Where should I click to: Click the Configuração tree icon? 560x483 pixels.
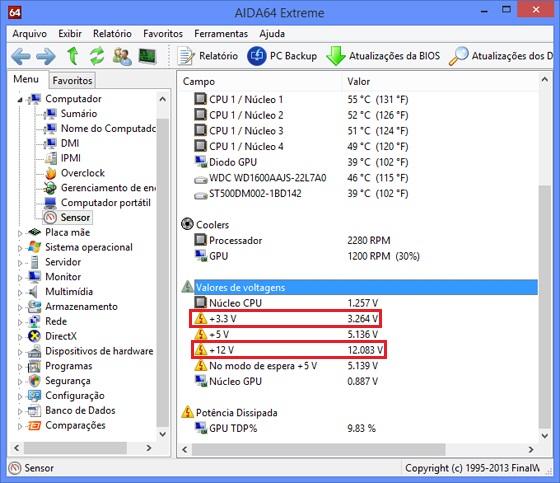tap(34, 396)
